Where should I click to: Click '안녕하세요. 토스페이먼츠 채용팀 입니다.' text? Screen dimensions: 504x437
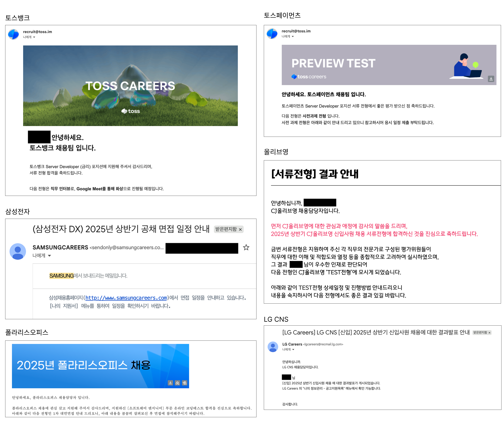pos(324,94)
